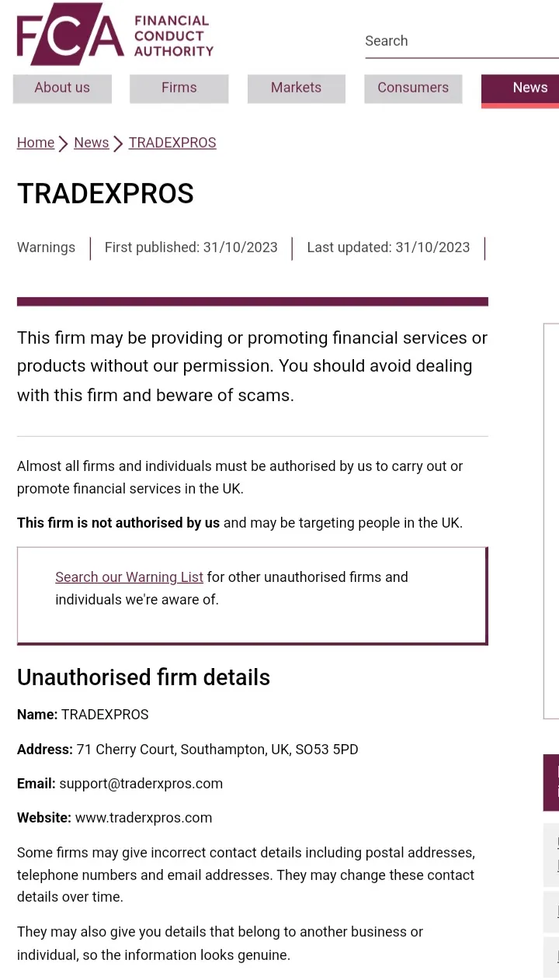Click the Financial Conduct Authority logo text
The width and height of the screenshot is (559, 980).
[x=173, y=36]
